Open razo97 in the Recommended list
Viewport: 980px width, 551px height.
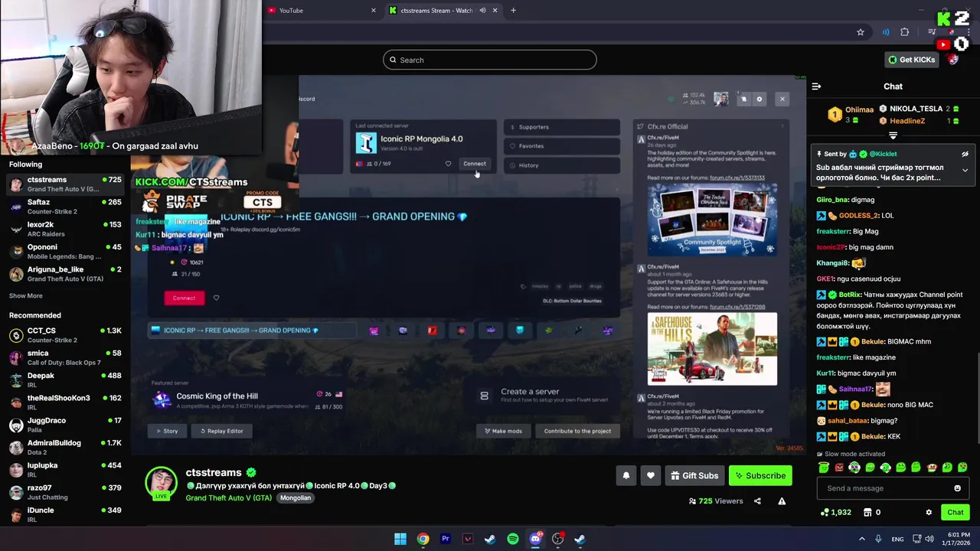click(x=65, y=492)
